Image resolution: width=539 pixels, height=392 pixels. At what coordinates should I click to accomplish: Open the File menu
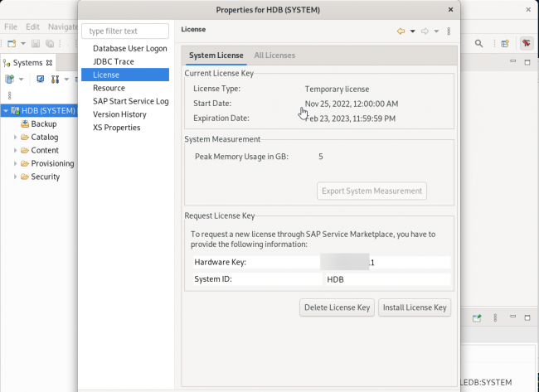coord(10,27)
